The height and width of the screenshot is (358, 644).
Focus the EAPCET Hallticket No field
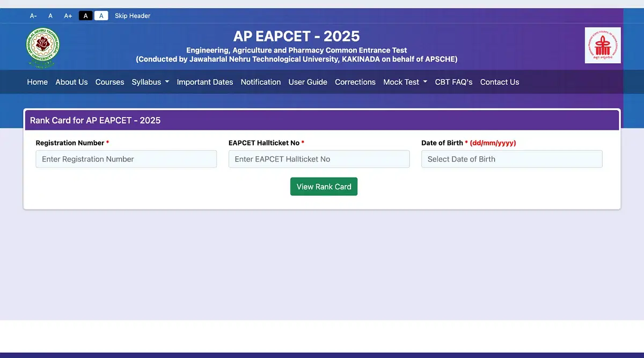pos(319,159)
